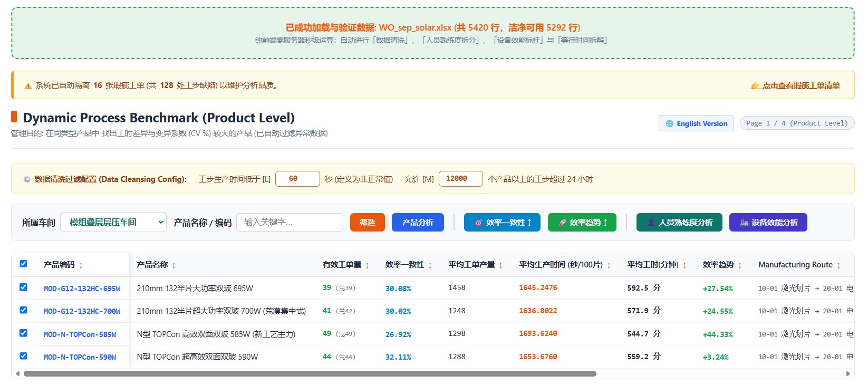Viewport: 868px width, 385px height.
Task: Uncheck the MOD-N-TOPCon-590W row checkbox
Action: click(23, 356)
